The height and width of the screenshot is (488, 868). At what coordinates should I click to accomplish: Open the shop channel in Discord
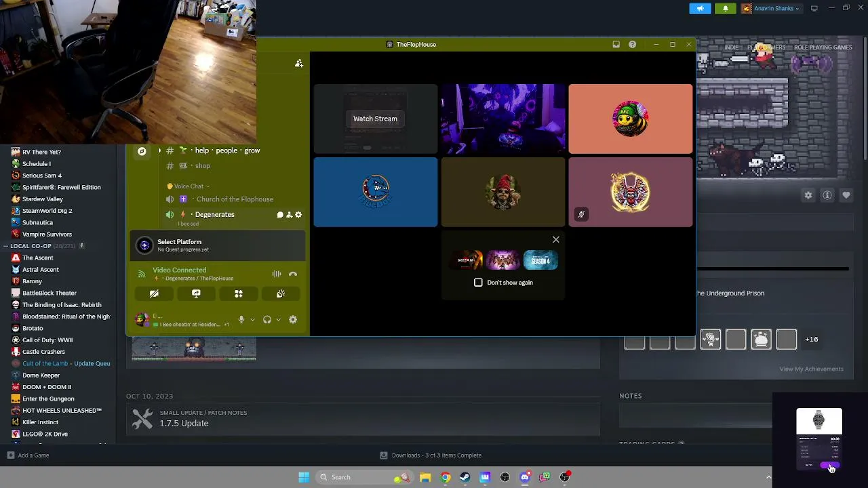coord(202,165)
